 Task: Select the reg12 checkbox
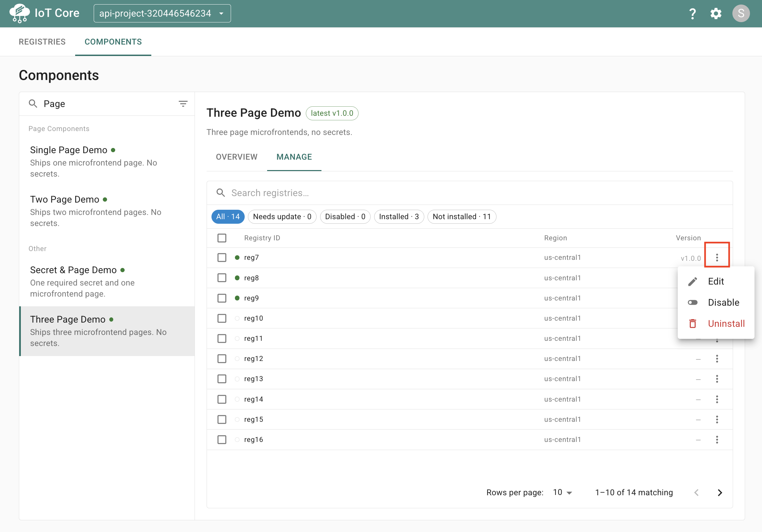click(x=222, y=359)
